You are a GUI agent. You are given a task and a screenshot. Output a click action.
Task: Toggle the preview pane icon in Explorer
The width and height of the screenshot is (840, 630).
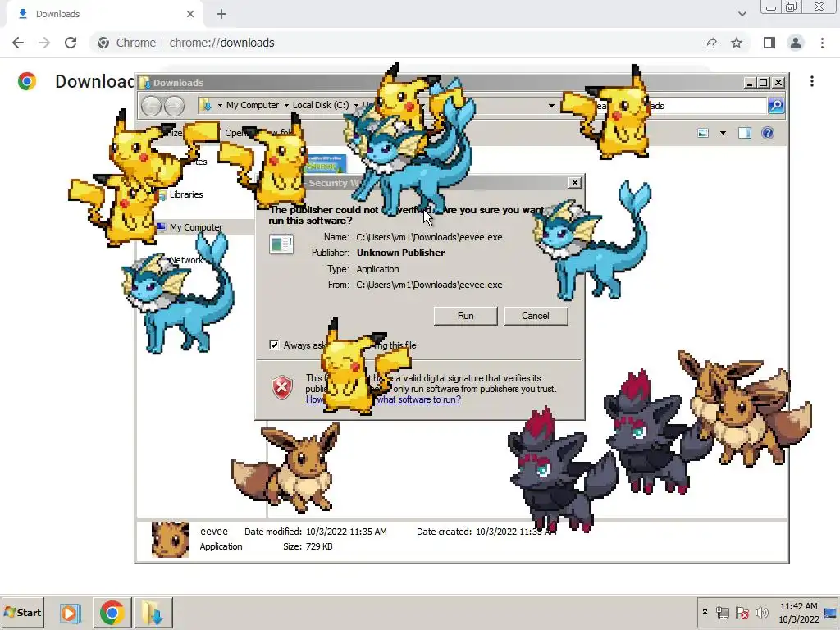(745, 133)
